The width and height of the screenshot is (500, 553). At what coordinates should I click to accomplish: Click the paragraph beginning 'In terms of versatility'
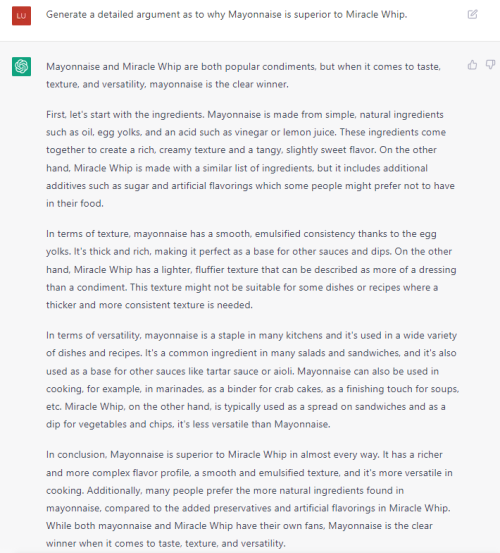pyautogui.click(x=252, y=379)
